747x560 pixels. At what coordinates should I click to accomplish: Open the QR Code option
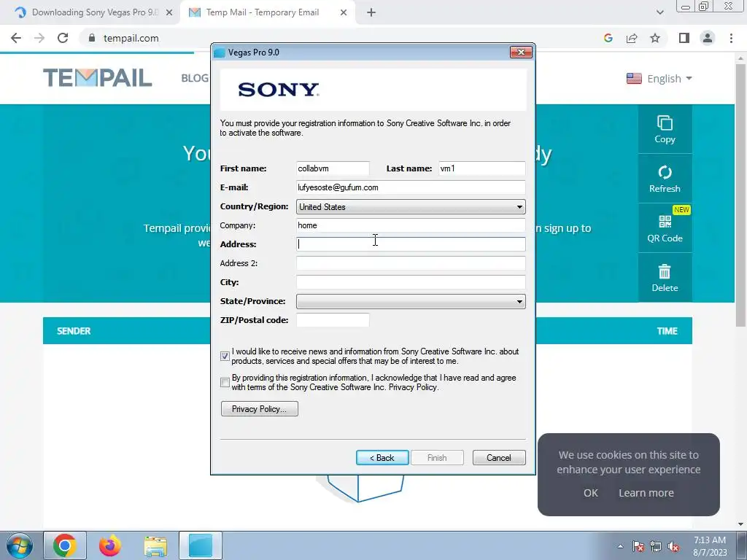(665, 228)
